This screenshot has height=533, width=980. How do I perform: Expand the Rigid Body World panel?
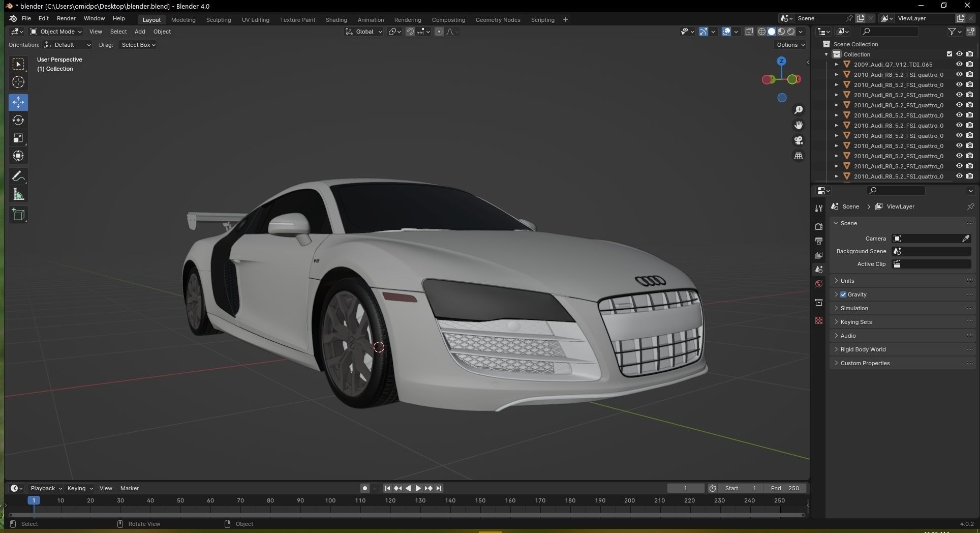[902, 349]
